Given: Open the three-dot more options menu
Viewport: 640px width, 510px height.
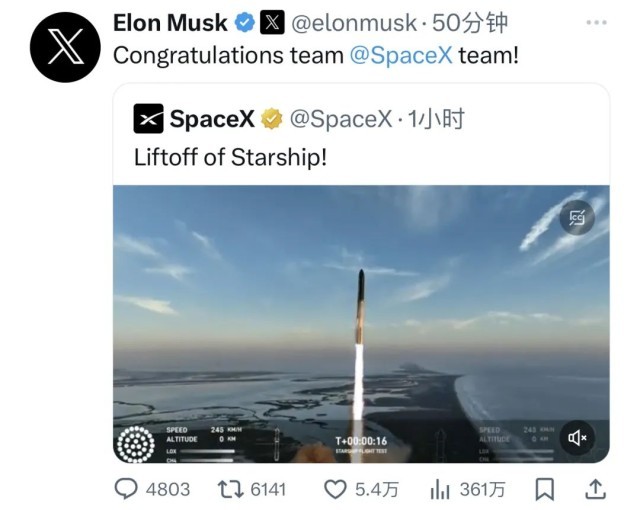Looking at the screenshot, I should point(596,22).
